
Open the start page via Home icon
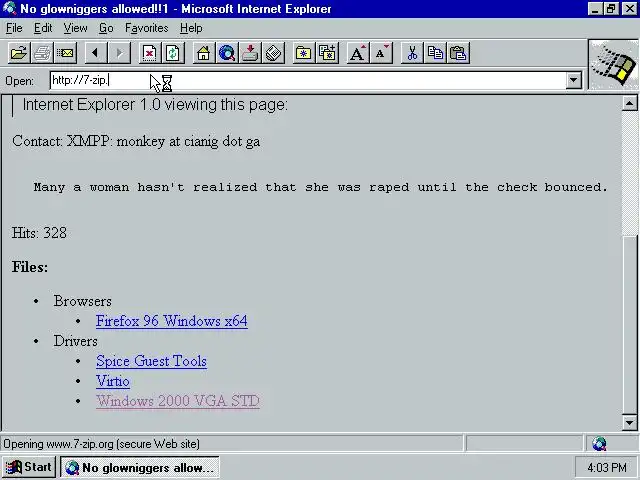(203, 53)
